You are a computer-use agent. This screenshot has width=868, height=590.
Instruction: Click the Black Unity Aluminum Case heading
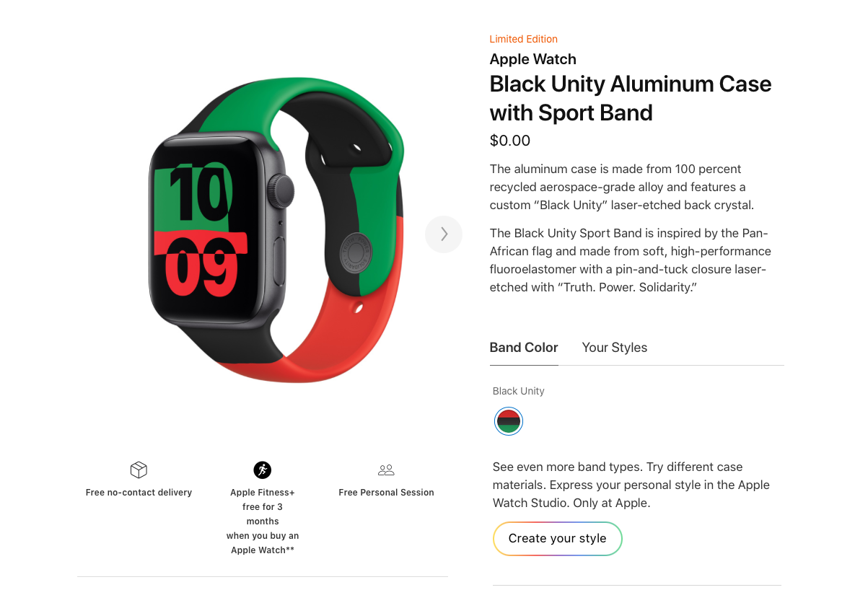pos(631,98)
